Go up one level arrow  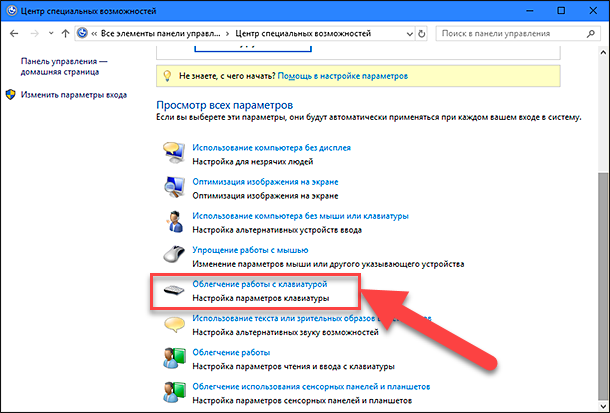pyautogui.click(x=65, y=33)
